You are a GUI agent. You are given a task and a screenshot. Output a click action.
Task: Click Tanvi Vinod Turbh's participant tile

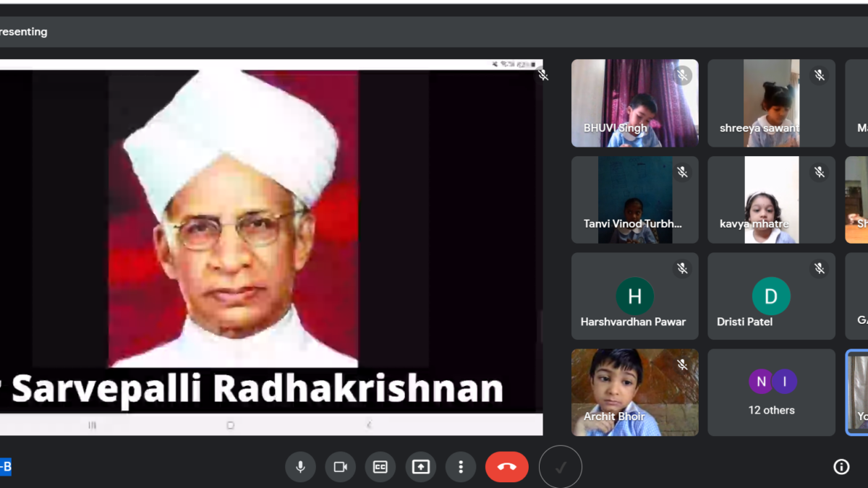(x=634, y=200)
